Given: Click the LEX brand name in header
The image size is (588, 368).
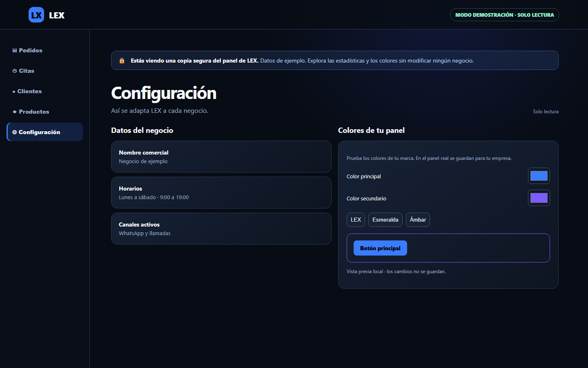Looking at the screenshot, I should coord(57,15).
